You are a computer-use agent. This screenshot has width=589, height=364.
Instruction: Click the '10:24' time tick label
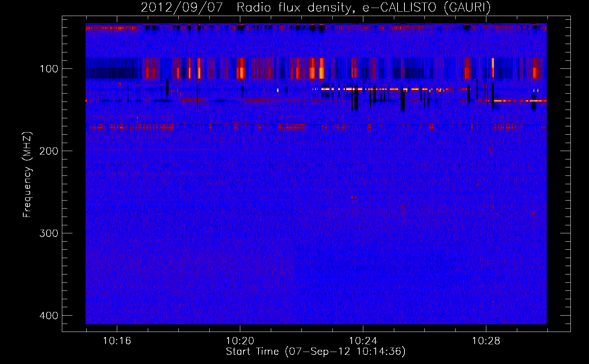pyautogui.click(x=363, y=341)
